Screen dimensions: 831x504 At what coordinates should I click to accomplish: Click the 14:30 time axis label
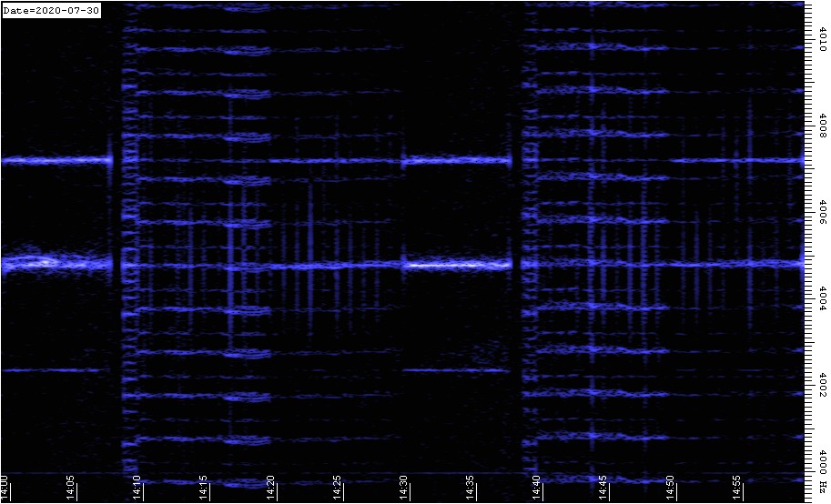click(404, 487)
